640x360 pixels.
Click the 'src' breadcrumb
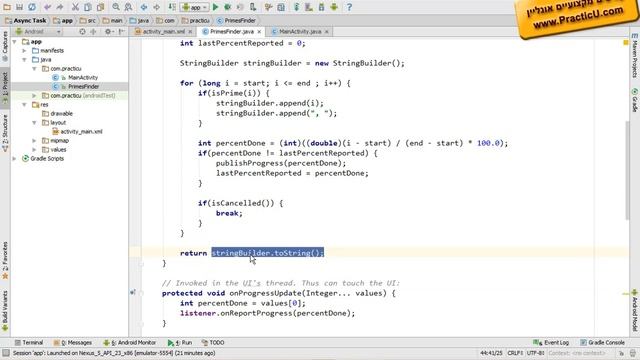click(x=88, y=20)
